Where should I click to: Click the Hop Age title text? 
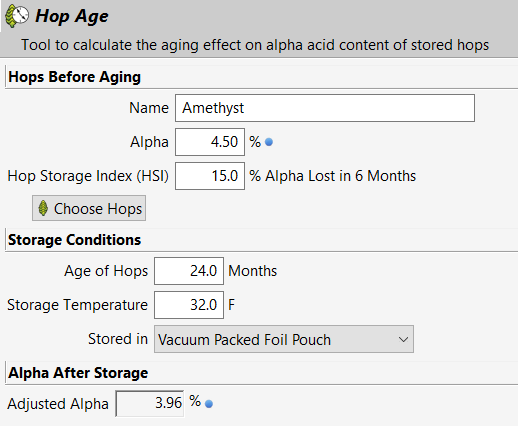tap(72, 16)
